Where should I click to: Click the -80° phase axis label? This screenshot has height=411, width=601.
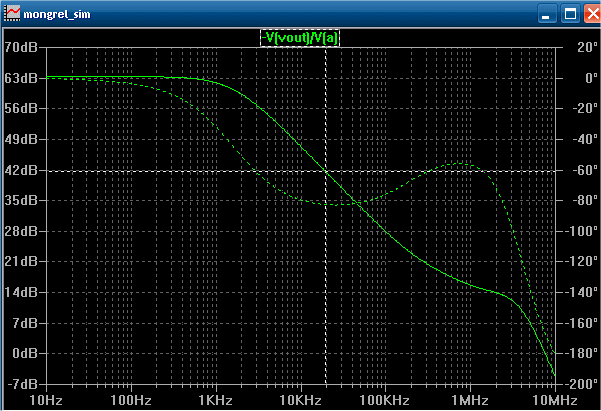[x=585, y=200]
